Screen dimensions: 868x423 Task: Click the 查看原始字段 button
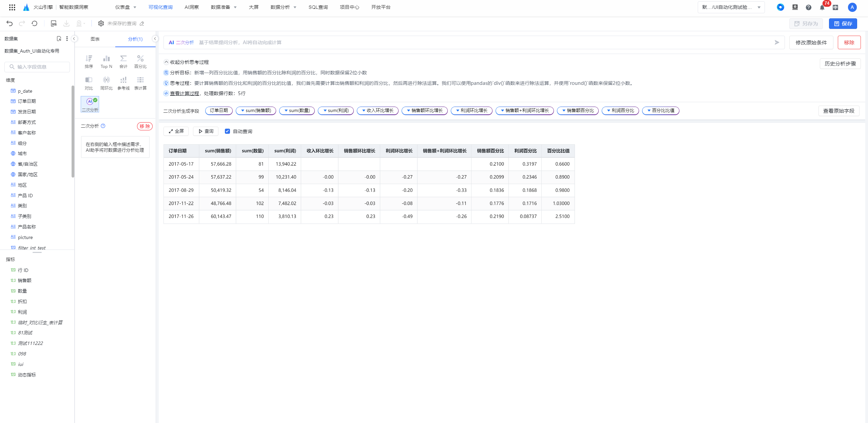(x=839, y=111)
